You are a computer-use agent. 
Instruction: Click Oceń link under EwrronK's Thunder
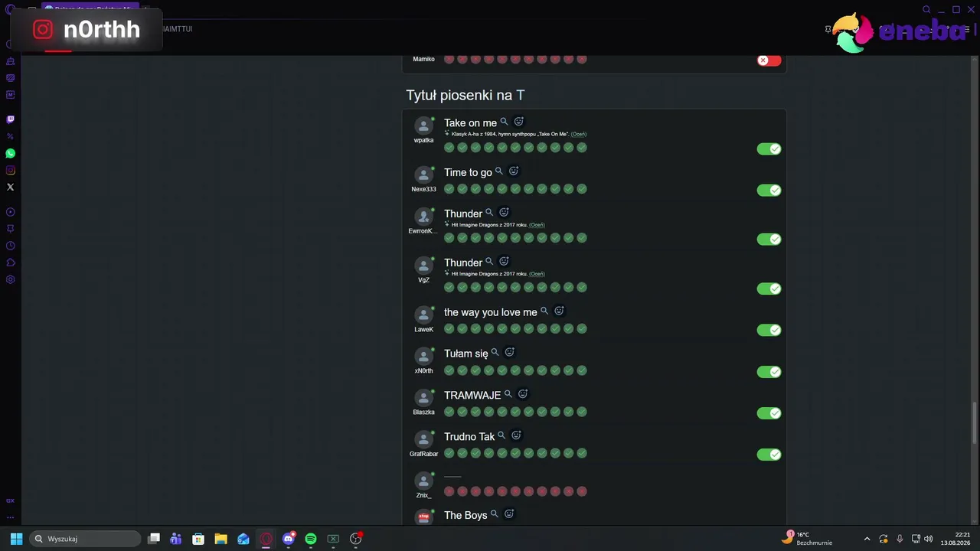537,225
